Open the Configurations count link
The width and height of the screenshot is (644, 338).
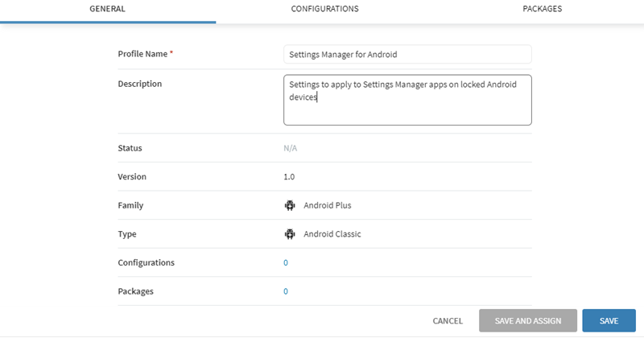286,263
